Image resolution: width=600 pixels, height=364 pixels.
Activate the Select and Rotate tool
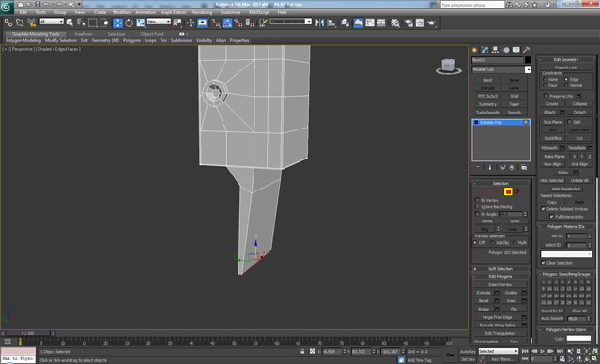pyautogui.click(x=129, y=23)
